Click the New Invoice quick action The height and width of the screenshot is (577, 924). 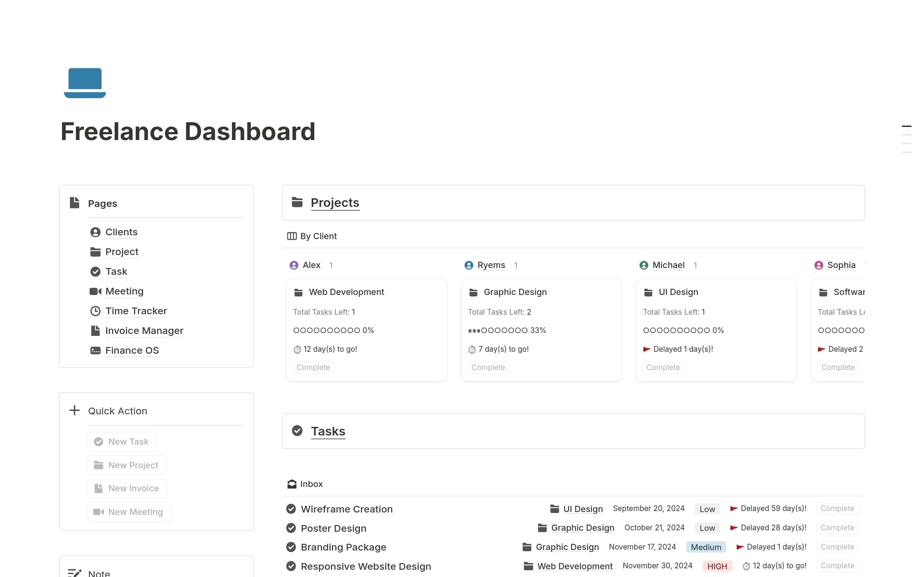(x=127, y=488)
